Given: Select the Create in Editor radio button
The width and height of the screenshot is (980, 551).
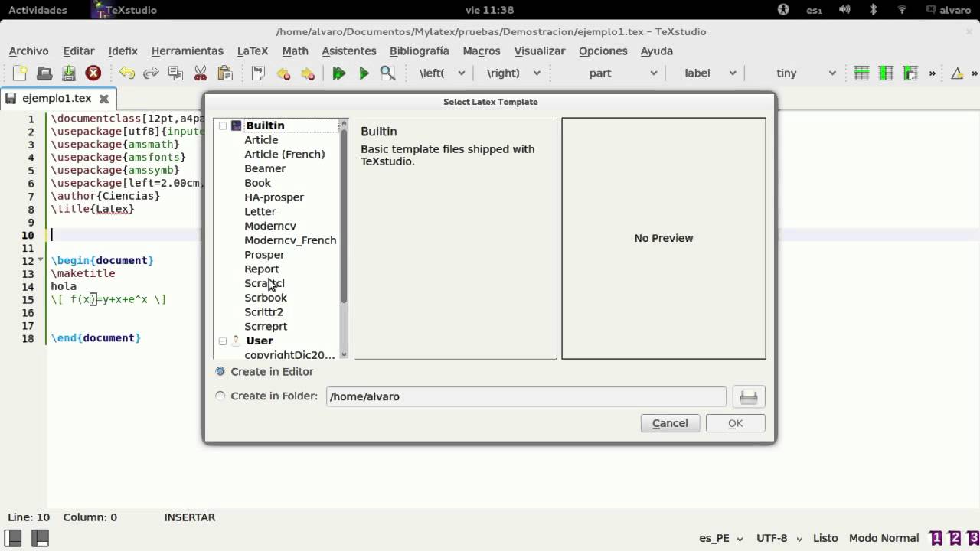Looking at the screenshot, I should (220, 371).
